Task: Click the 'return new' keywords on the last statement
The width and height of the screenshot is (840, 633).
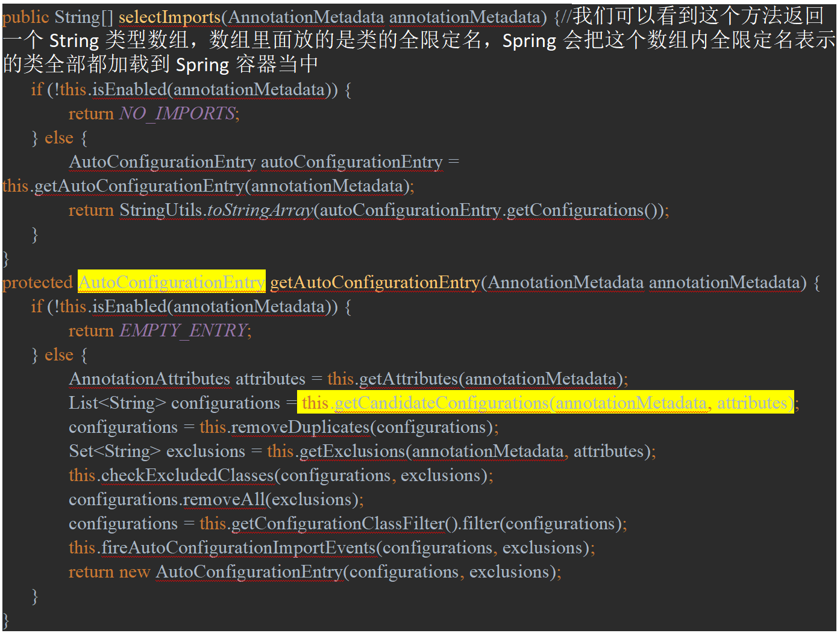Action: pyautogui.click(x=109, y=572)
